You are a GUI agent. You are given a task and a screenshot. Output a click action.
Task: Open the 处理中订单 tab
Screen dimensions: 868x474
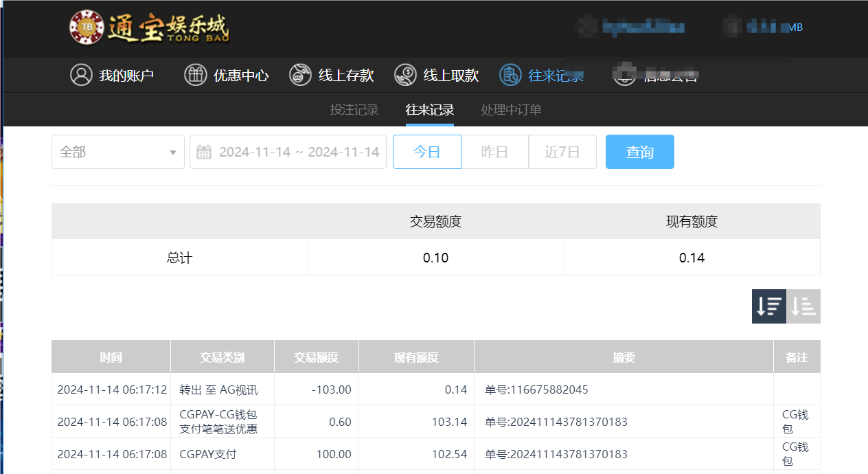click(510, 109)
